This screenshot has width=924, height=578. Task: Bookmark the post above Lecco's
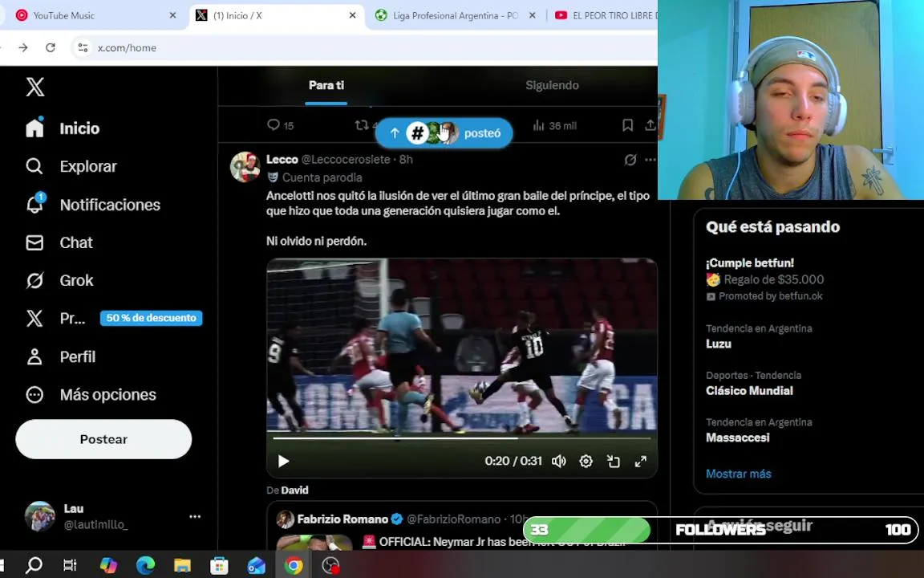(627, 125)
